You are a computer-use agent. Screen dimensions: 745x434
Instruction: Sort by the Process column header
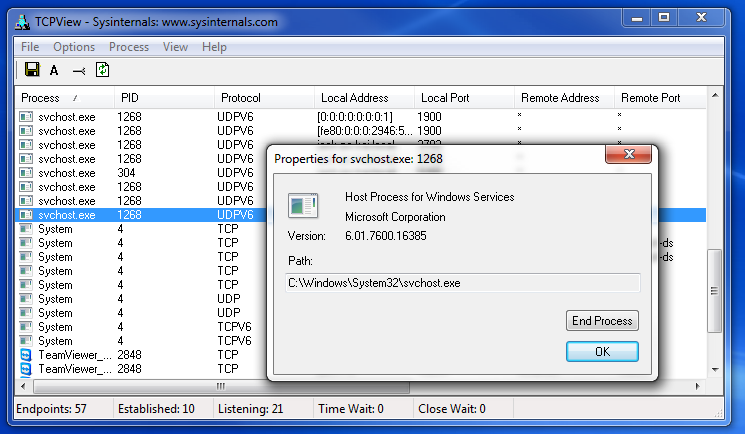click(x=64, y=98)
